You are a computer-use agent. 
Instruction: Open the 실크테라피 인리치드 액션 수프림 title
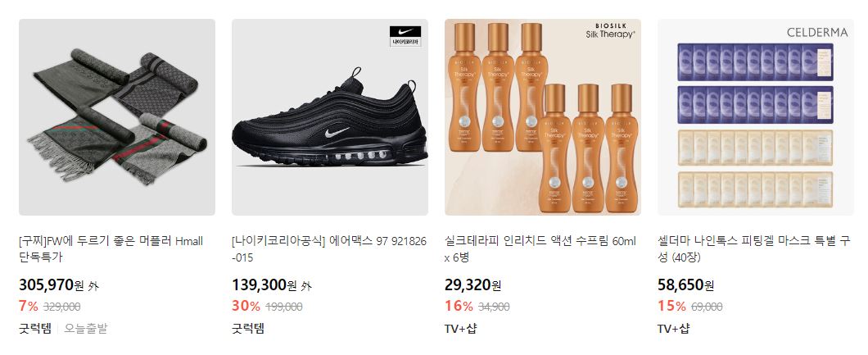540,249
